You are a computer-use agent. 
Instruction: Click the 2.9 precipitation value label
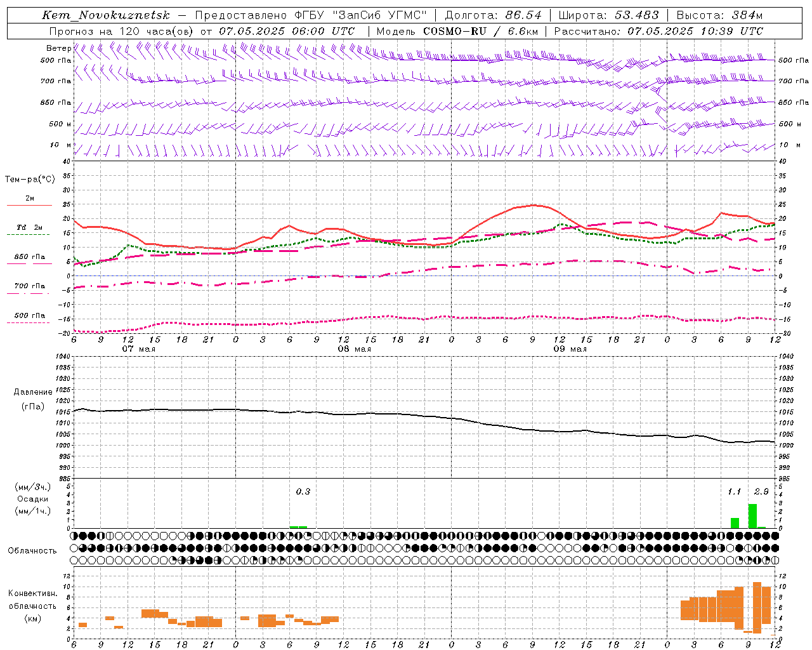761,491
